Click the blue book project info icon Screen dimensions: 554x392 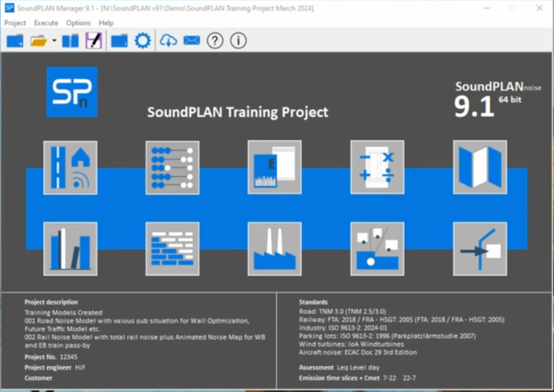[70, 41]
